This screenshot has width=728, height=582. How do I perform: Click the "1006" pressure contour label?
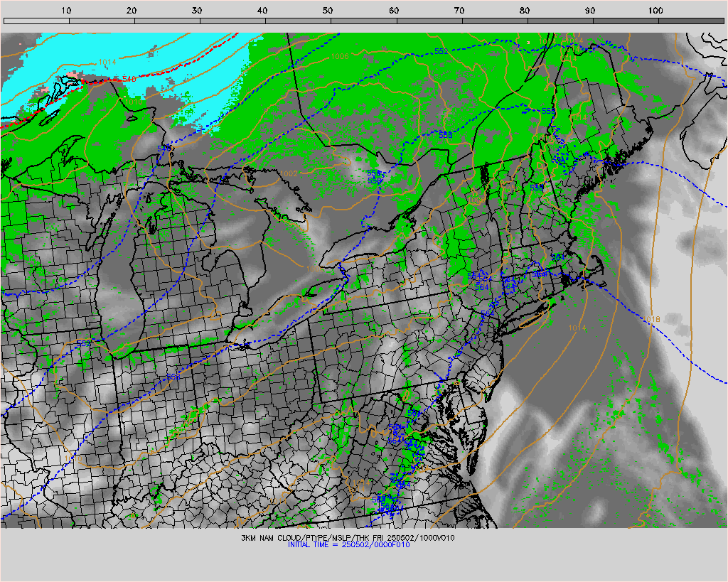click(x=339, y=57)
